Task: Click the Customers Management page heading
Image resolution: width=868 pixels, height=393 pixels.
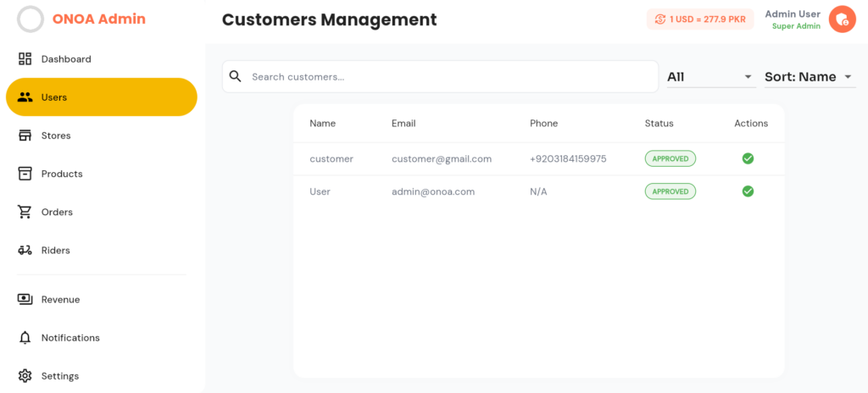Action: click(330, 20)
